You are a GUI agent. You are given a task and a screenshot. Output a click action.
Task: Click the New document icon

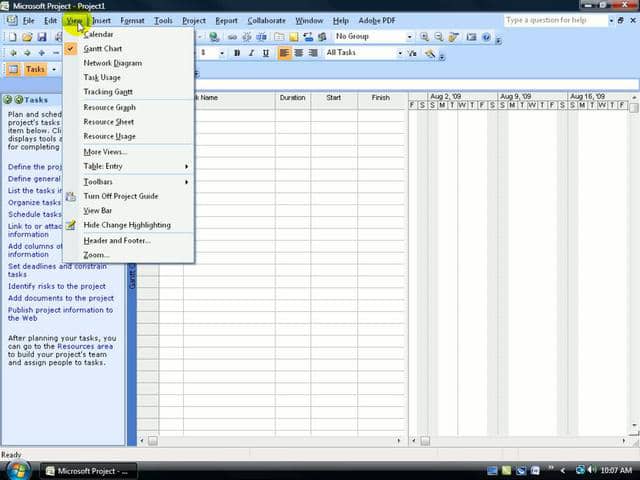[12, 37]
